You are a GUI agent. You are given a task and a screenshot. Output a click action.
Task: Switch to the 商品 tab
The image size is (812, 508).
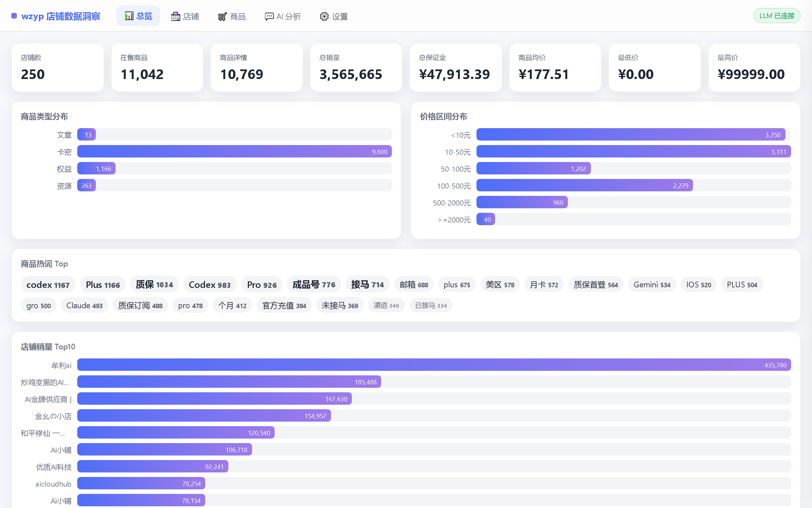tap(231, 16)
